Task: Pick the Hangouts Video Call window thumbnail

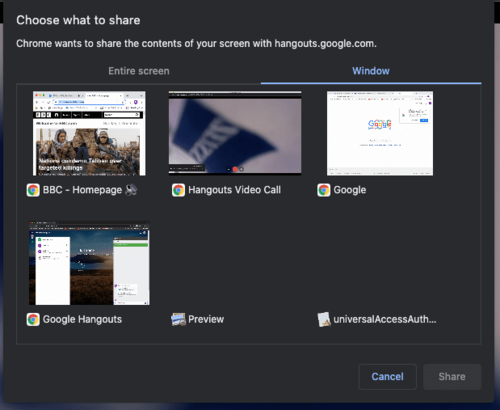Action: (235, 133)
